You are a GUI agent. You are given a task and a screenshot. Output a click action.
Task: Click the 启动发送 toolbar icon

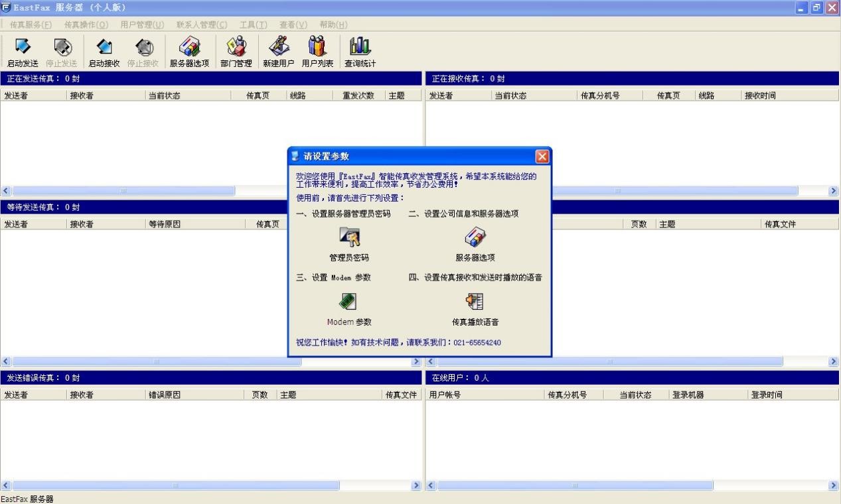point(23,46)
